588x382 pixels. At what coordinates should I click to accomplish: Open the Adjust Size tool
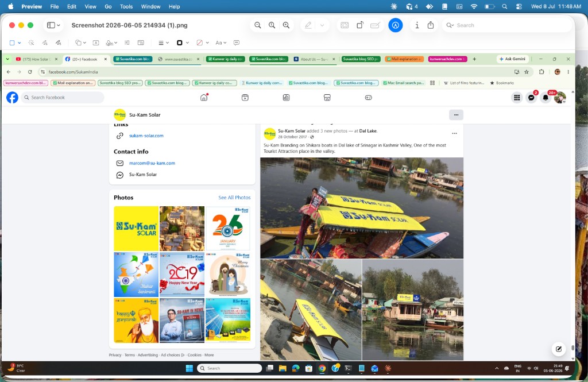point(141,43)
